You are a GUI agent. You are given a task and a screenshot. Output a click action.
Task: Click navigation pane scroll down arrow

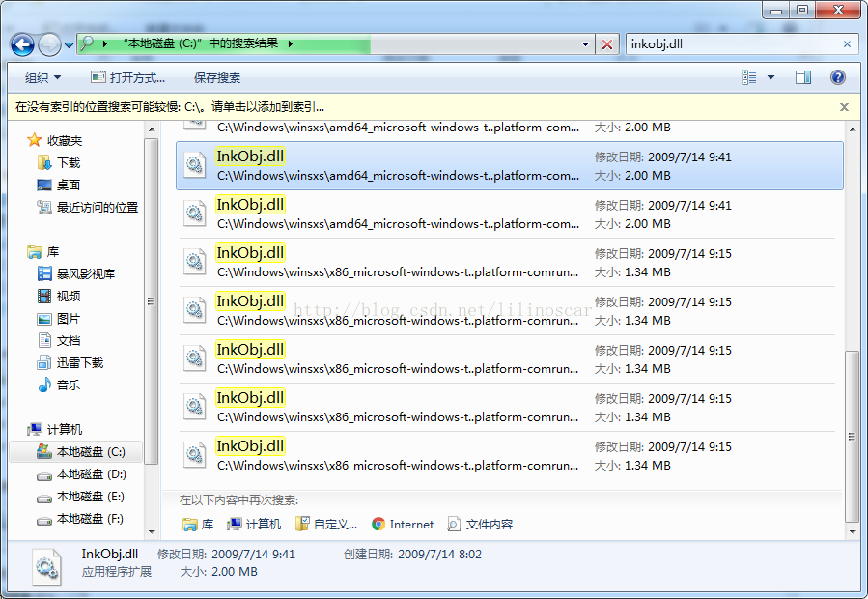(152, 532)
